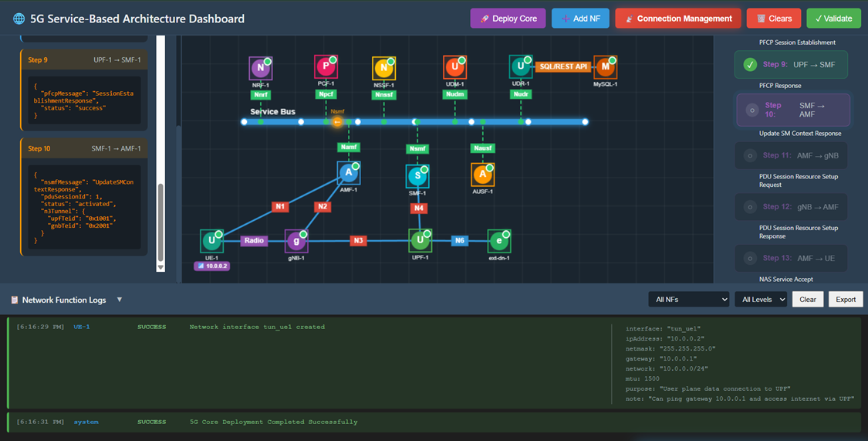
Task: Click the Validate button
Action: (833, 19)
